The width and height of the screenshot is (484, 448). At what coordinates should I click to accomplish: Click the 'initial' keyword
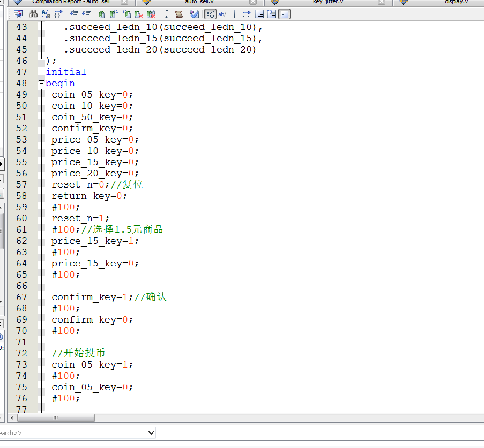point(66,72)
